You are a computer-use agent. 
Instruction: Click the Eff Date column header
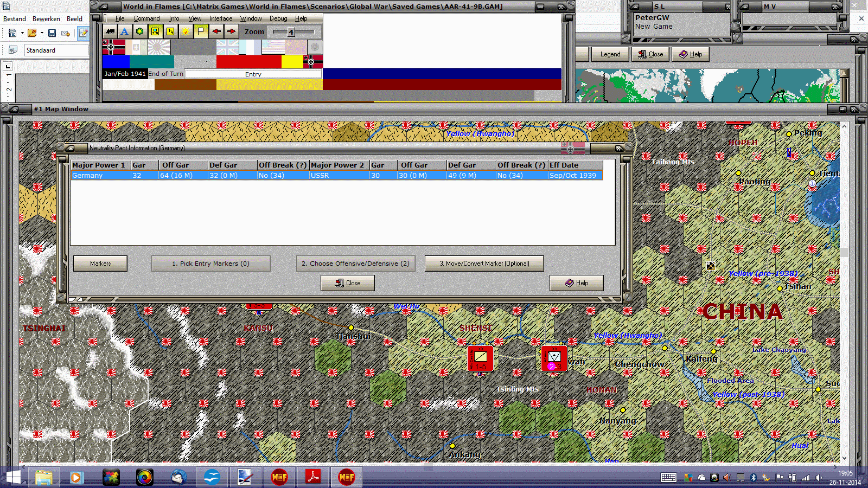tap(575, 165)
